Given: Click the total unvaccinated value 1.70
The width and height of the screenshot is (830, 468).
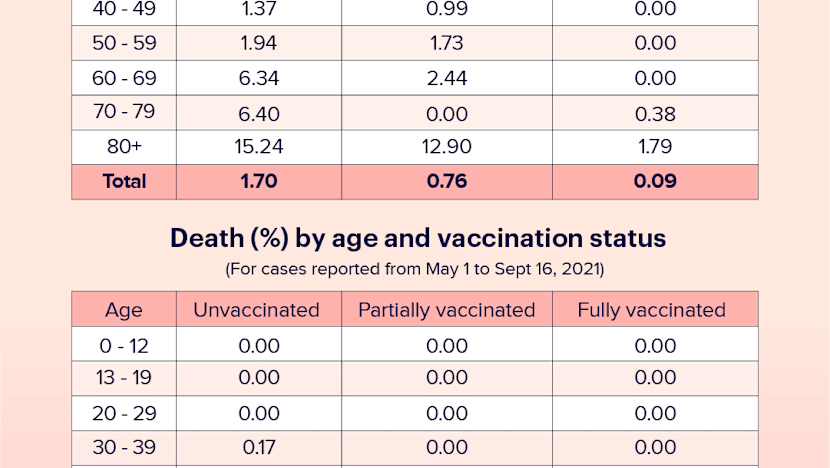Looking at the screenshot, I should (x=258, y=181).
